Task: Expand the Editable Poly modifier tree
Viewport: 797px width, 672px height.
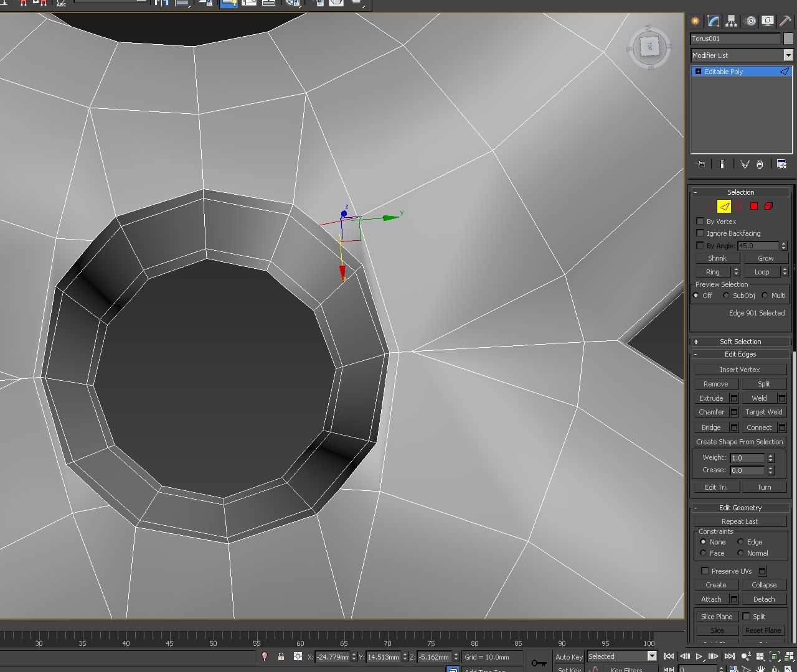Action: tap(697, 71)
